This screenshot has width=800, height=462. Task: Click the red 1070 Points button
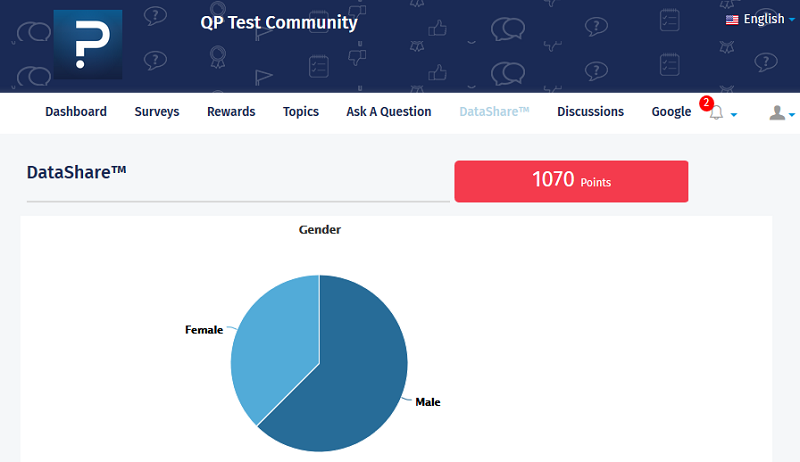(x=571, y=181)
